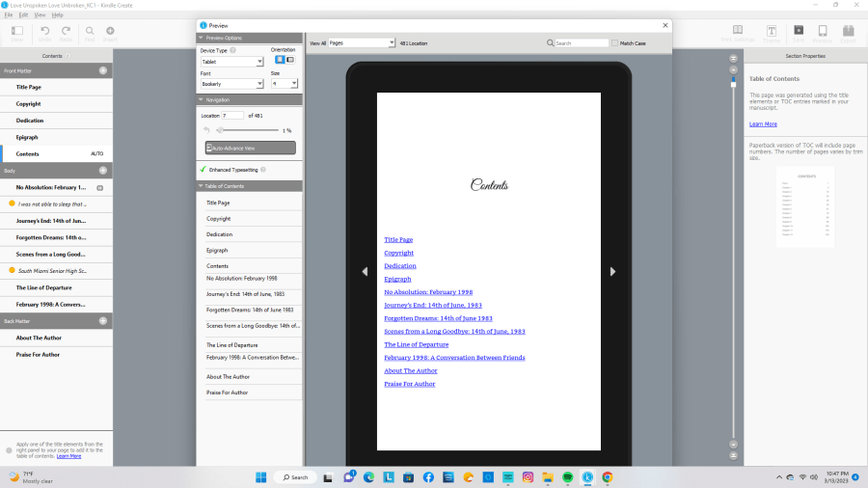This screenshot has height=488, width=868.
Task: Toggle Enhanced Typesetting checkmark
Action: pyautogui.click(x=203, y=169)
